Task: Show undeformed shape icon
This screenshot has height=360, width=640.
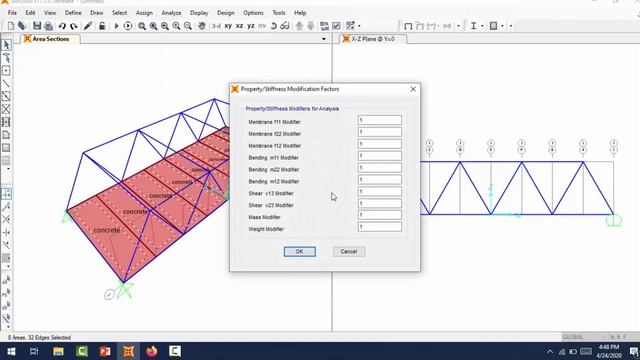Action: click(x=408, y=26)
